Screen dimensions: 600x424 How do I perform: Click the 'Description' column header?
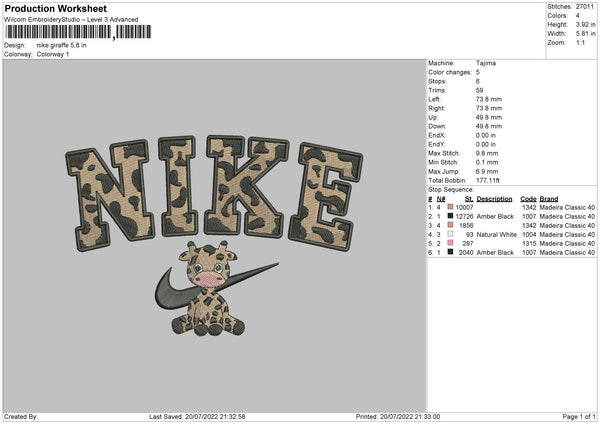tap(494, 199)
